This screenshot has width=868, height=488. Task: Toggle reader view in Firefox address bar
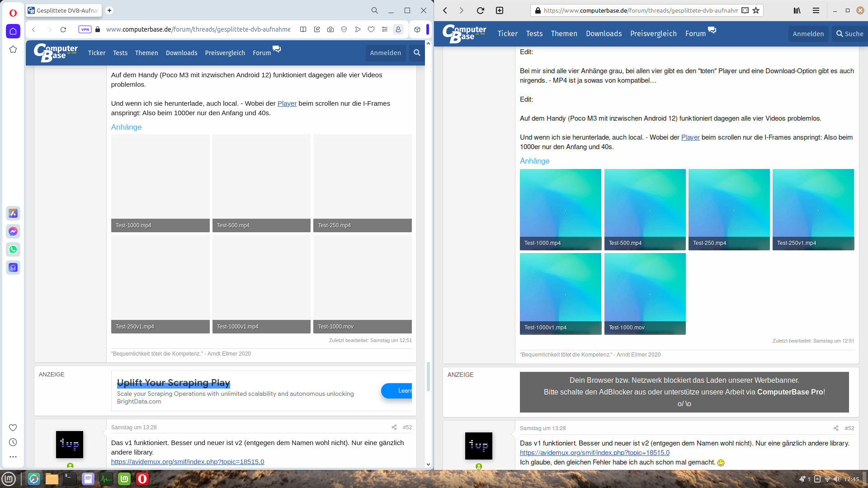click(x=745, y=10)
